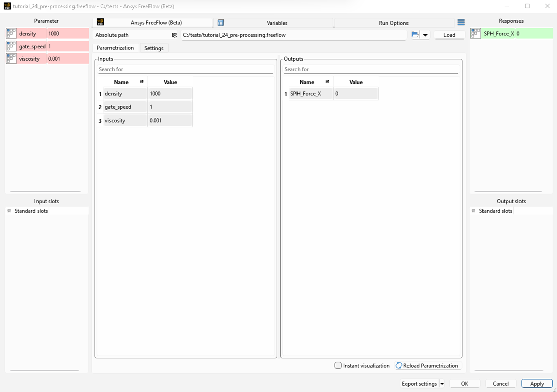
Task: Click the Input slots horizontal scrollbar
Action: click(x=45, y=370)
